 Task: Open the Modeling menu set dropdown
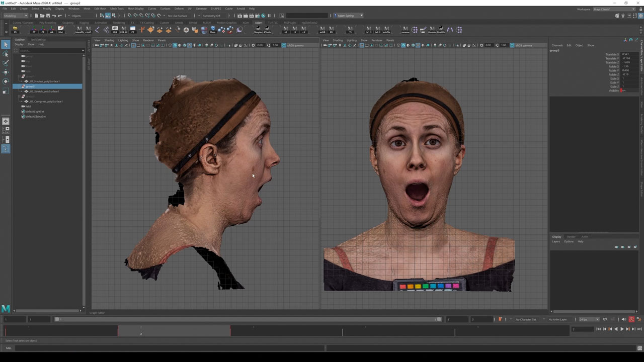[x=15, y=16]
